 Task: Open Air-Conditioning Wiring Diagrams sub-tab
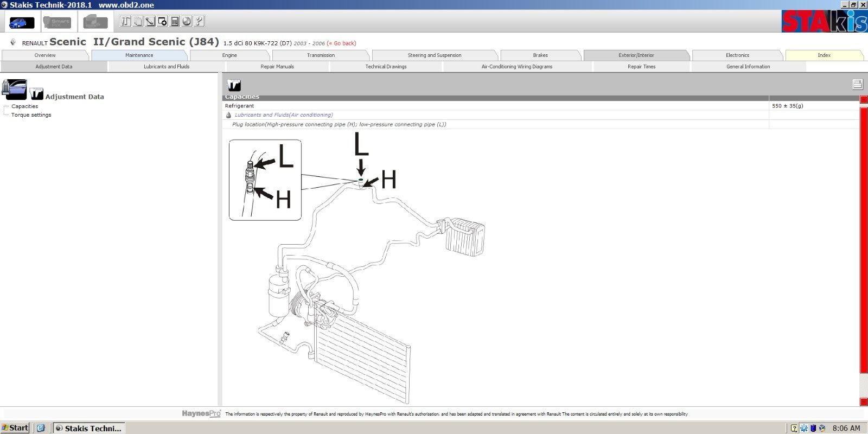(517, 67)
